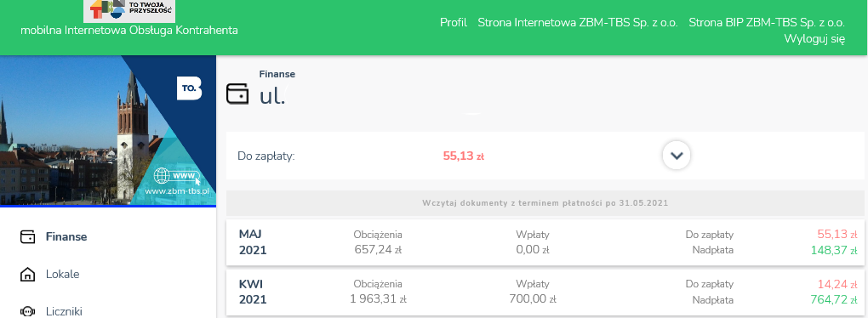The height and width of the screenshot is (318, 868).
Task: Click the www.zbm-tbs.pl banner address
Action: (177, 191)
